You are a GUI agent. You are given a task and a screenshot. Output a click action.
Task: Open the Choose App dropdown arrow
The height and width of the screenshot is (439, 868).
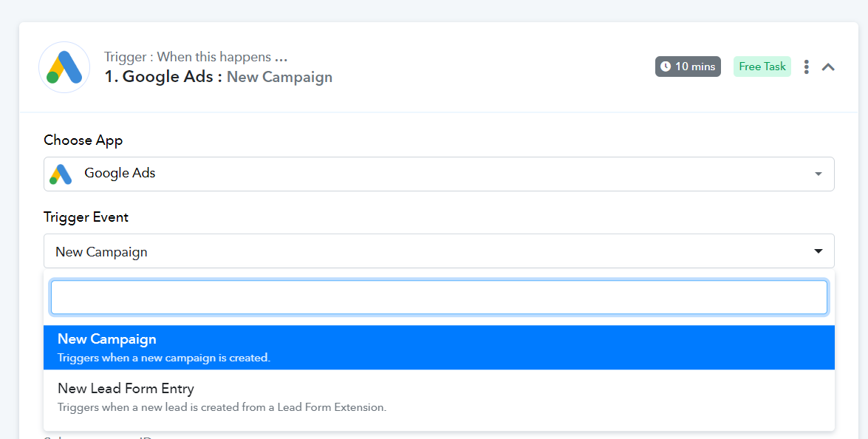click(819, 174)
